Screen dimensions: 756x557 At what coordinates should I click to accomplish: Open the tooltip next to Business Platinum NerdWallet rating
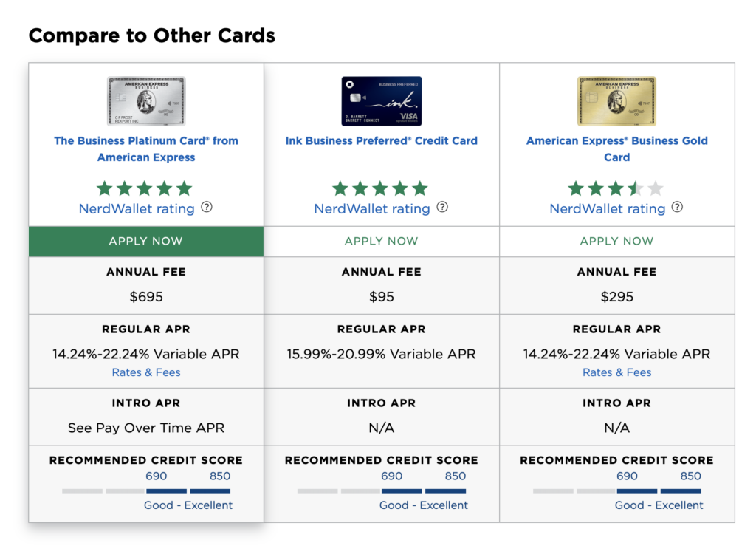pos(206,208)
